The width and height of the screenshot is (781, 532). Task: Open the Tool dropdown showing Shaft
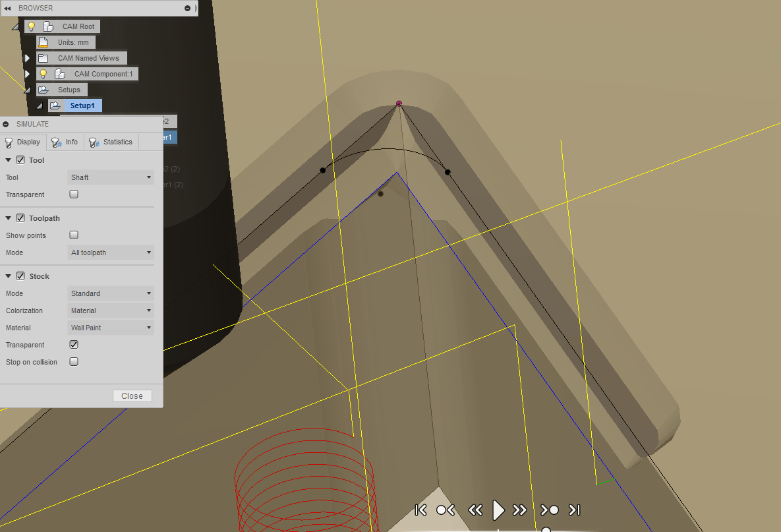(110, 177)
